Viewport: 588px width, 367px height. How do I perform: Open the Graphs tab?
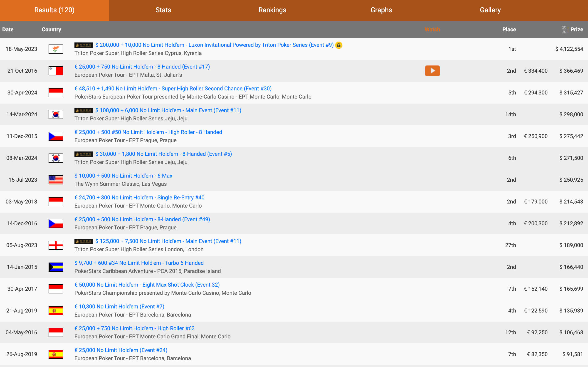[381, 10]
